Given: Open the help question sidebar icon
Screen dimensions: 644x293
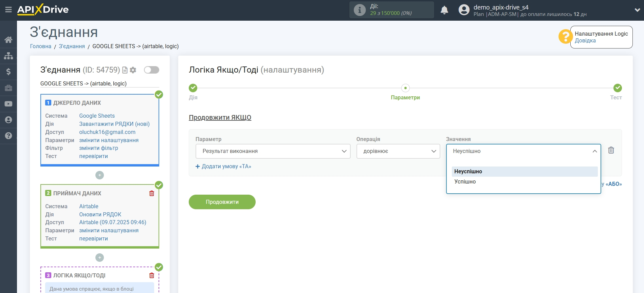Looking at the screenshot, I should [x=8, y=136].
